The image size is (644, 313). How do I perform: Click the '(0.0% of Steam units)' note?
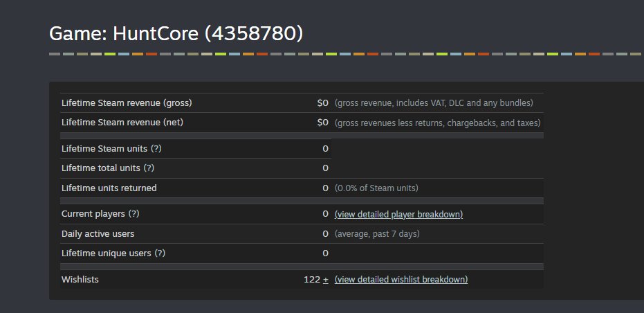coord(376,188)
